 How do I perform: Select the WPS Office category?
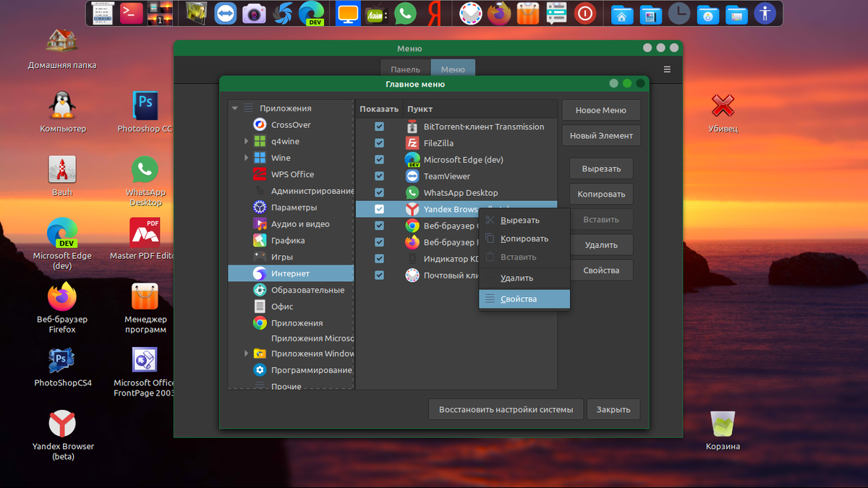tap(291, 174)
